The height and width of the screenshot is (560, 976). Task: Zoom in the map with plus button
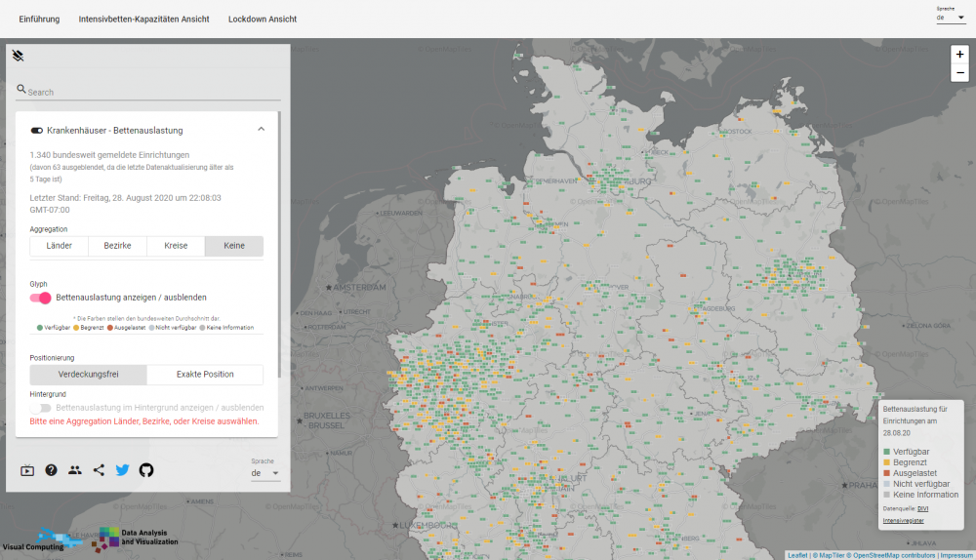pyautogui.click(x=959, y=56)
